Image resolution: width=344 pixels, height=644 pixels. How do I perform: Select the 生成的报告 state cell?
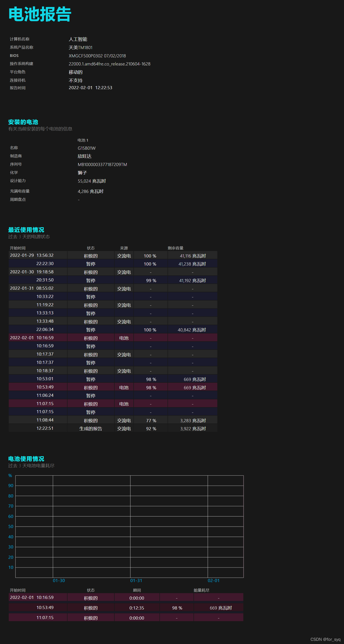coord(91,428)
